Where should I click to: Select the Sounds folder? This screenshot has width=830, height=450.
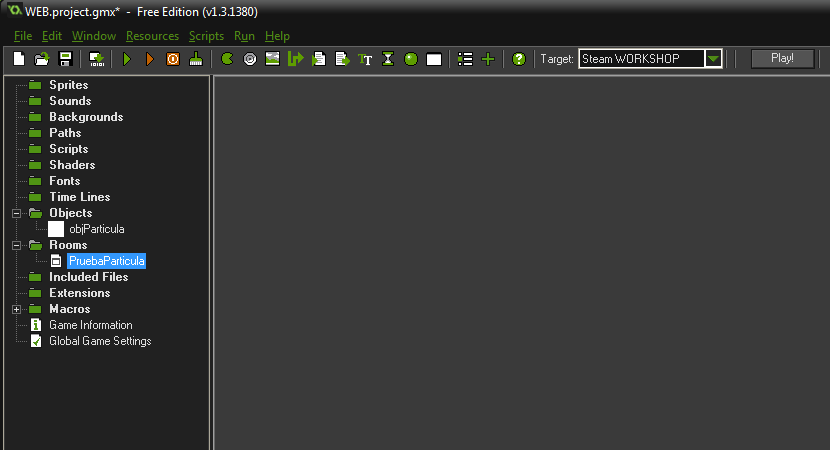[70, 101]
